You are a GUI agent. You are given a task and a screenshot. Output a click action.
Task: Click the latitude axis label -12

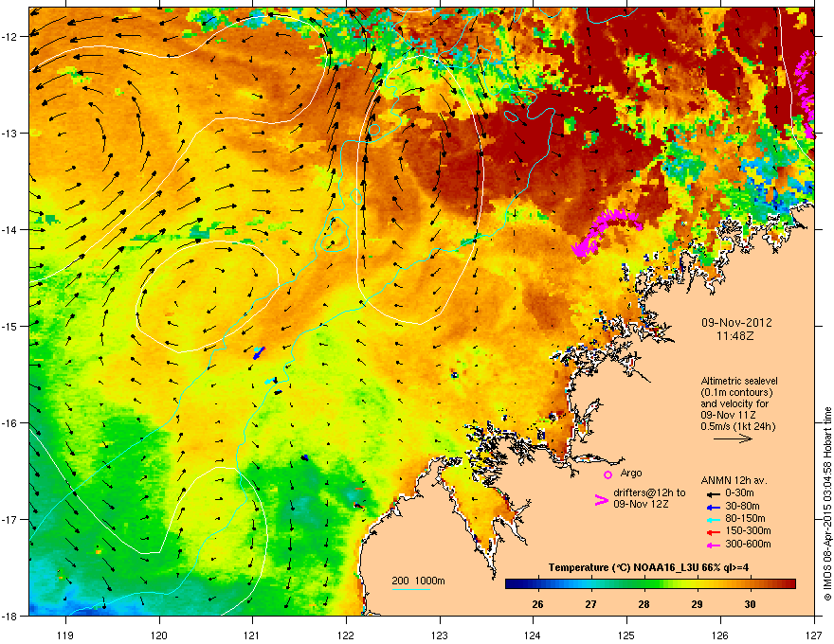tap(10, 36)
